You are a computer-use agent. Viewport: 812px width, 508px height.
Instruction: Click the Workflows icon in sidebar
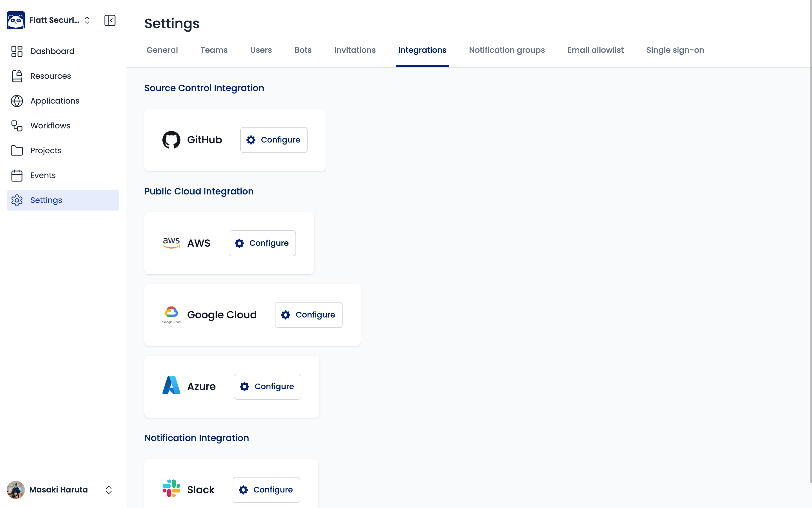17,126
